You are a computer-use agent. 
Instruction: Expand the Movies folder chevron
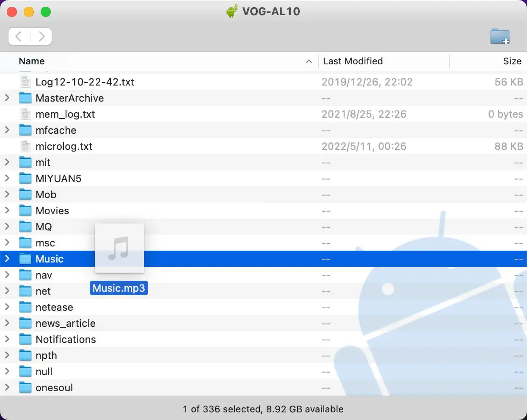(x=7, y=210)
